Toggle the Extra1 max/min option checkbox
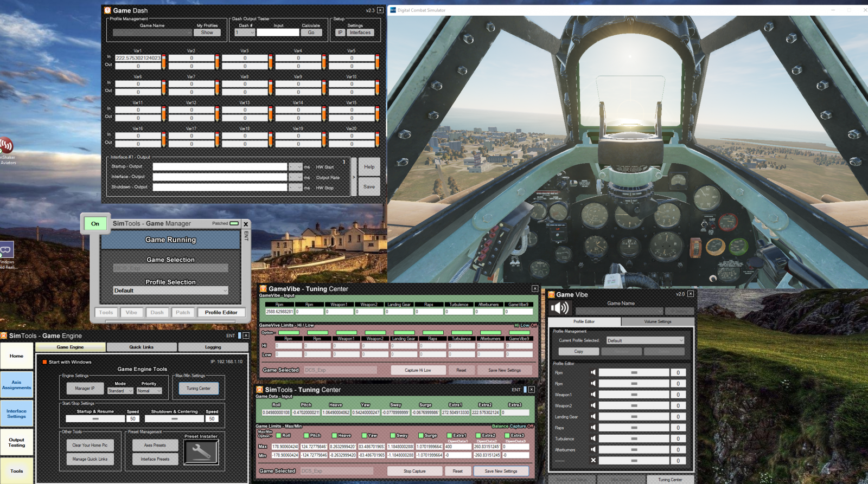868x484 pixels. [449, 435]
